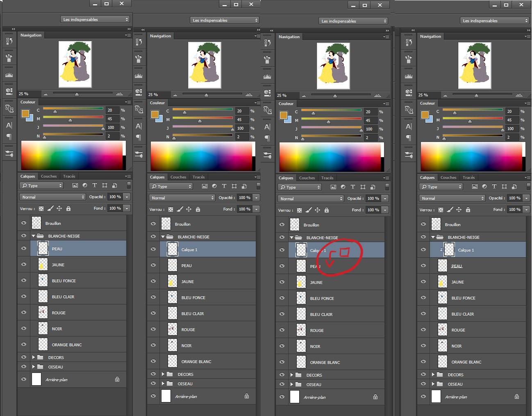Toggle visibility of the ROUGE layer
The width and height of the screenshot is (532, 416).
[24, 312]
